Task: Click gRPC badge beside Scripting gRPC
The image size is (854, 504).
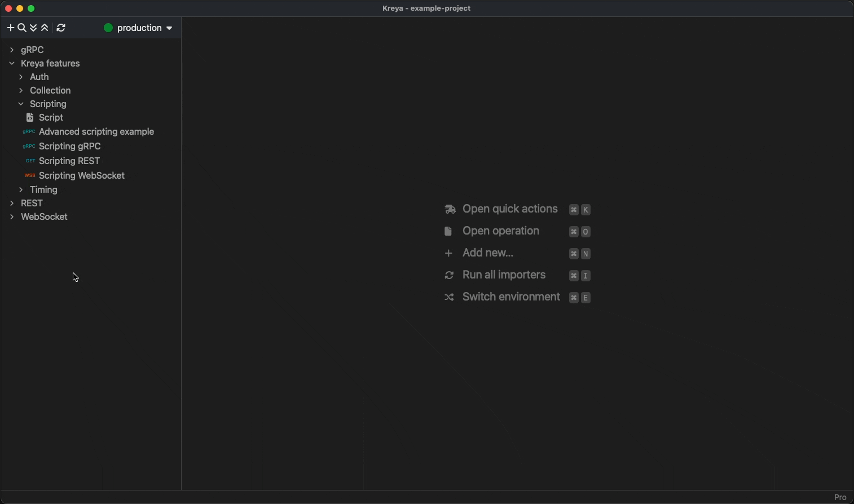Action: (29, 147)
